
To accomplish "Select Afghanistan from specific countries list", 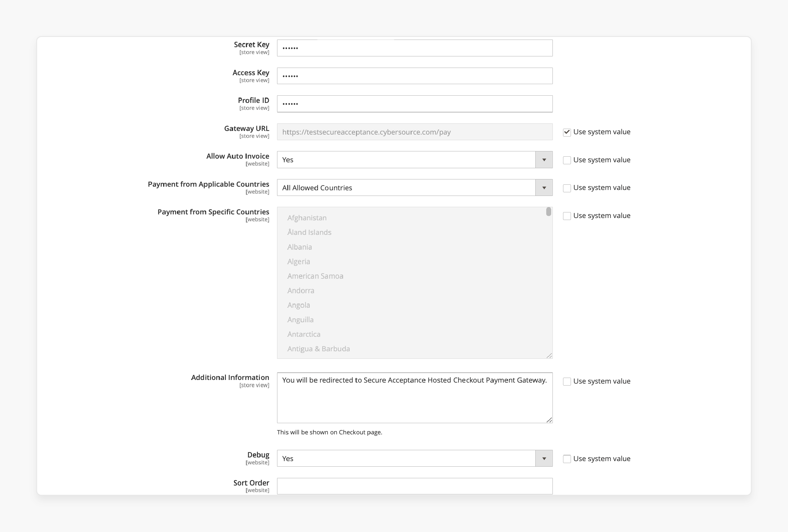I will [x=306, y=217].
